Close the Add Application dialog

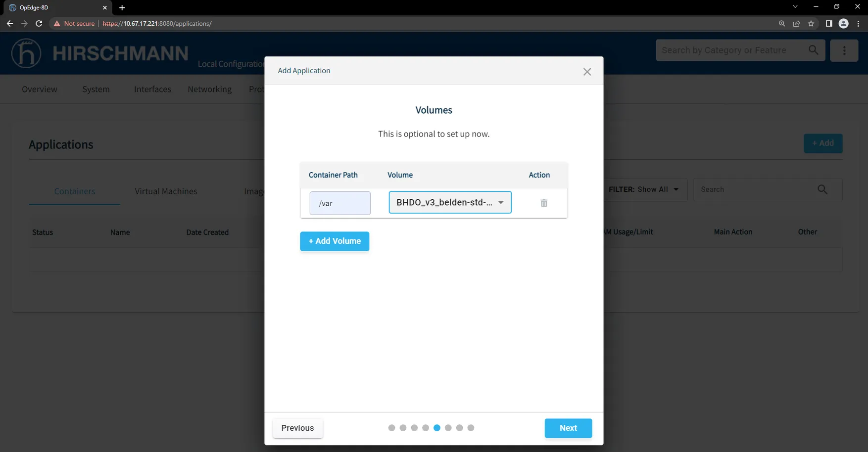coord(587,72)
